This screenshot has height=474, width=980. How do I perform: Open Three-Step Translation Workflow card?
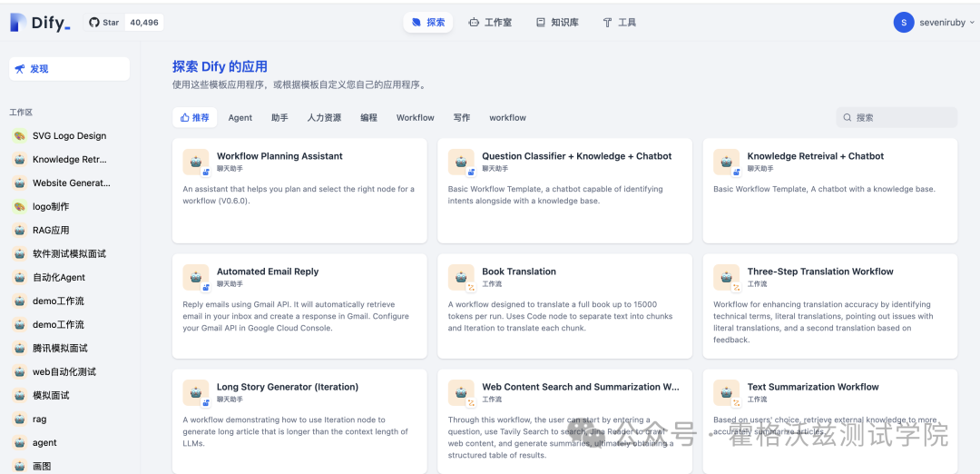(x=830, y=306)
